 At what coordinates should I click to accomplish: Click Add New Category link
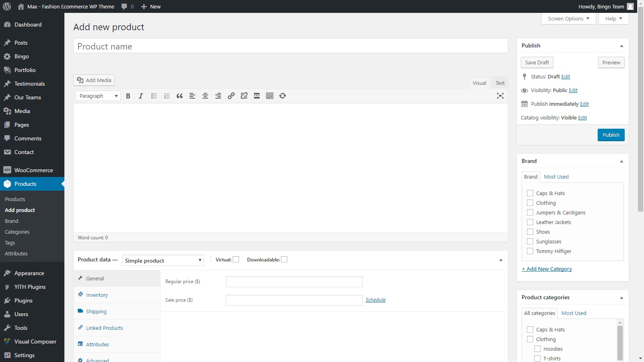[547, 269]
